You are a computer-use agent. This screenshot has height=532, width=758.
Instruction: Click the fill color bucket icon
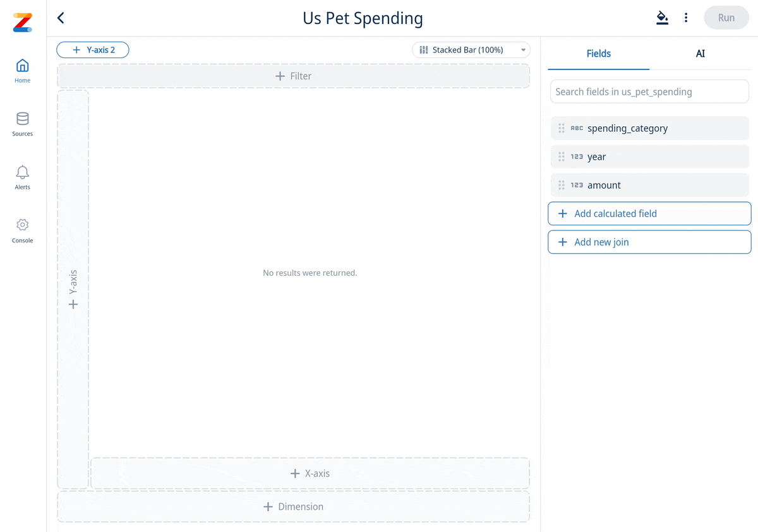(662, 18)
